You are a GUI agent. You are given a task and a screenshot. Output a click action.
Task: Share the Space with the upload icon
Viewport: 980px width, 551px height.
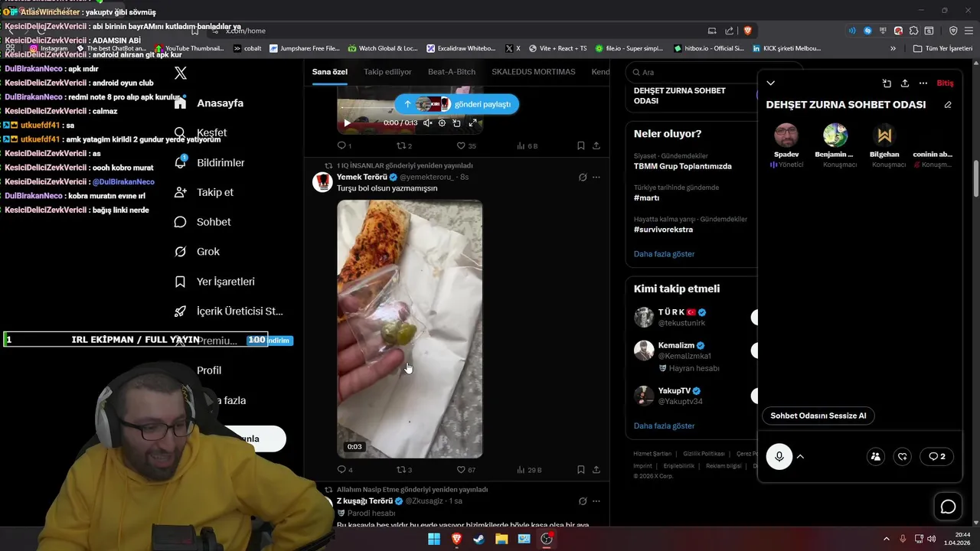tap(905, 83)
